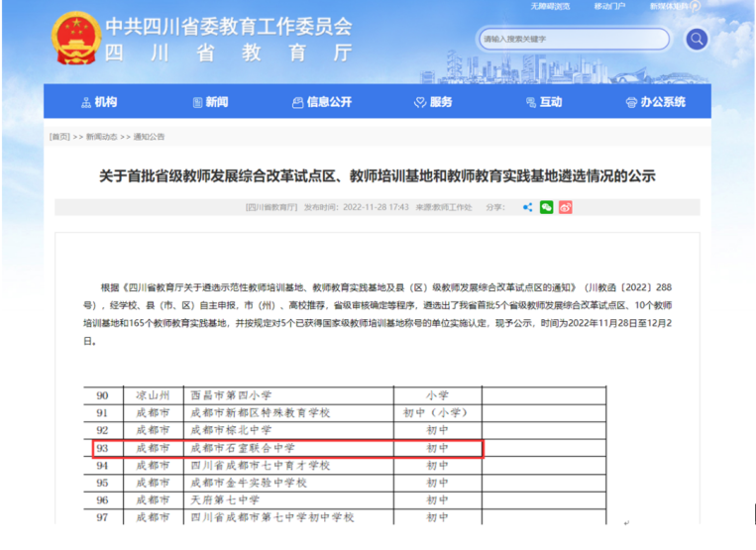Click the site title 中共四川省委教育工作委员会
The height and width of the screenshot is (550, 756).
(x=229, y=26)
